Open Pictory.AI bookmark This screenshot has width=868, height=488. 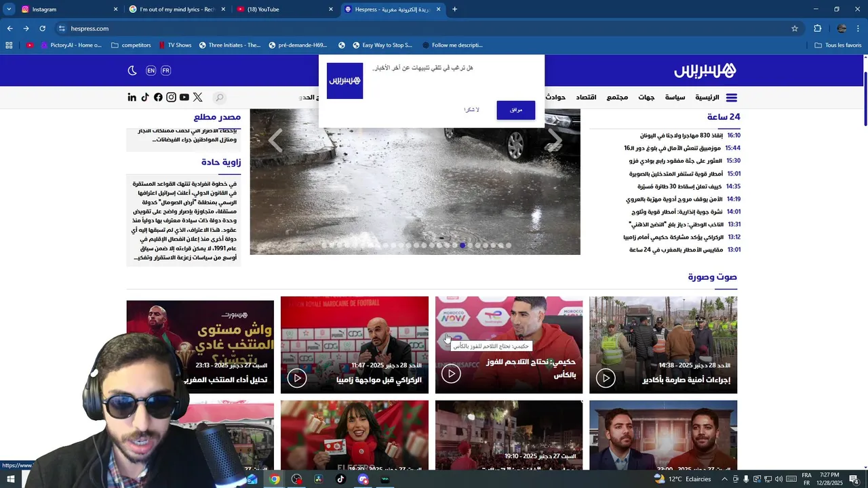71,45
